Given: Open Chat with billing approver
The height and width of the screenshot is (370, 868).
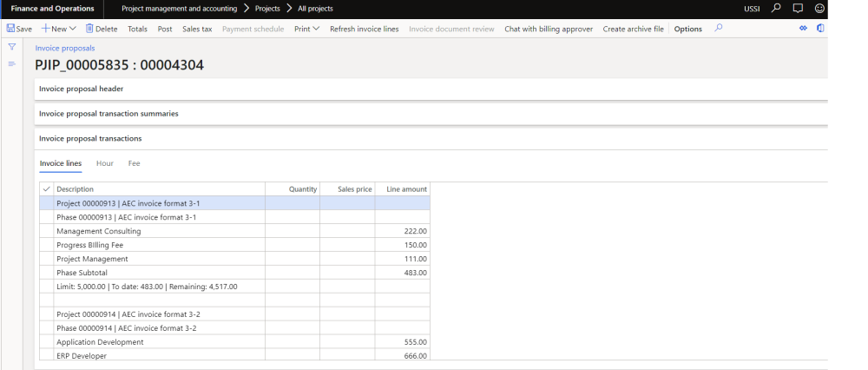Looking at the screenshot, I should (x=549, y=29).
